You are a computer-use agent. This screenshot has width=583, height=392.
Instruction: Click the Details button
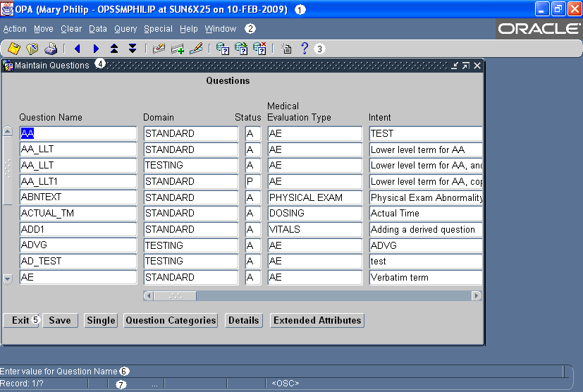(243, 320)
